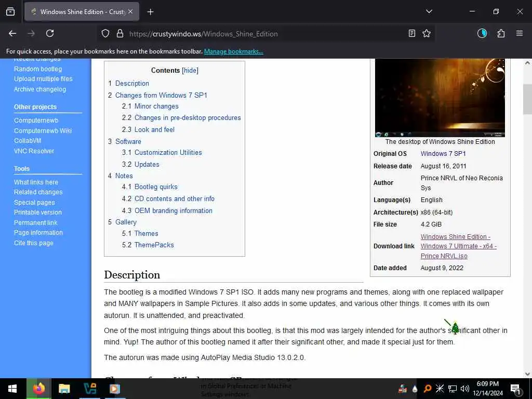Screen dimensions: 532x399
Task: Go back to the previous page
Action: coord(12,33)
